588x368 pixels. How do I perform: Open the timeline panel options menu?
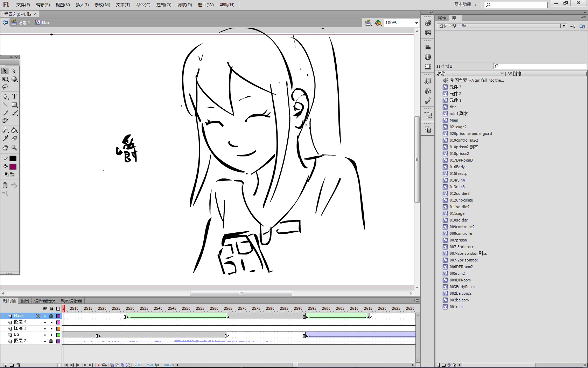(416, 301)
